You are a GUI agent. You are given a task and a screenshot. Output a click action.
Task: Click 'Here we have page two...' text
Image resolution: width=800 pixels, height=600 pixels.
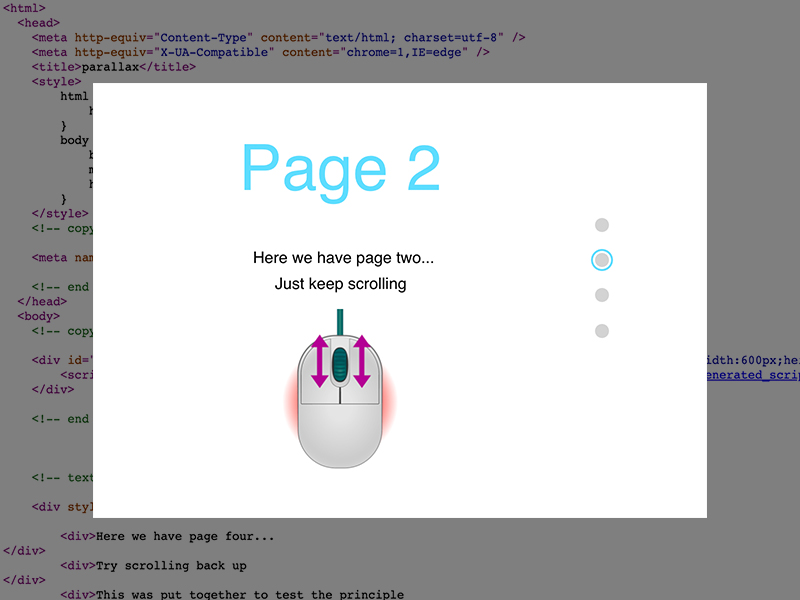click(343, 258)
